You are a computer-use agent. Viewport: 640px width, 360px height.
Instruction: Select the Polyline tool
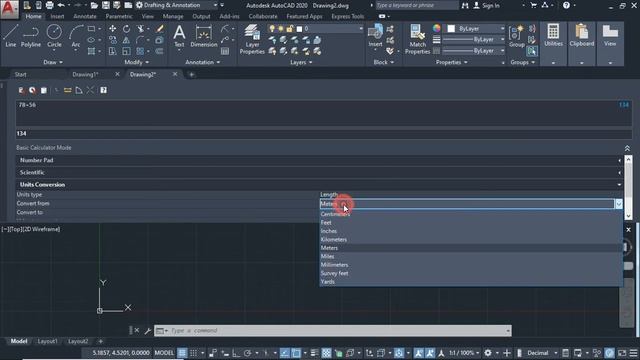(31, 36)
